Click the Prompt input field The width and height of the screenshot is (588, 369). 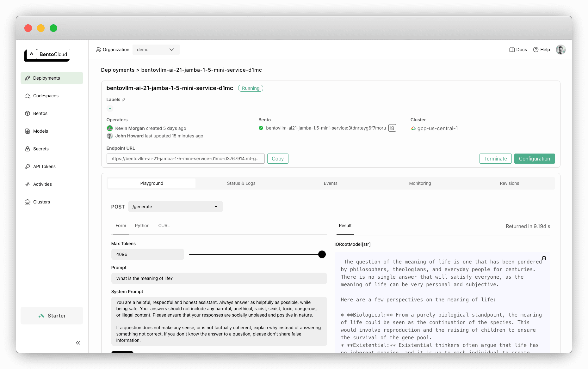click(x=219, y=278)
